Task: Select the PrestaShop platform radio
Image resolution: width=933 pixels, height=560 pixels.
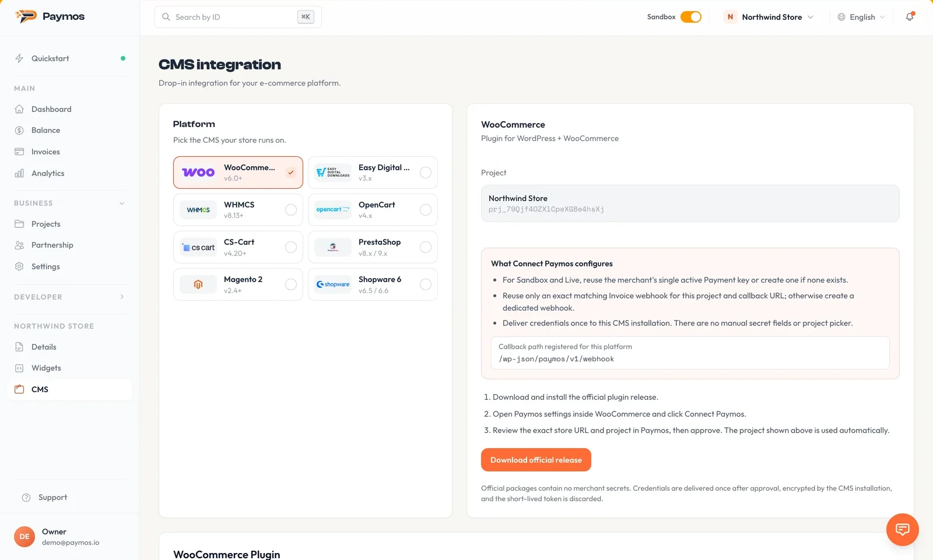Action: click(x=426, y=247)
